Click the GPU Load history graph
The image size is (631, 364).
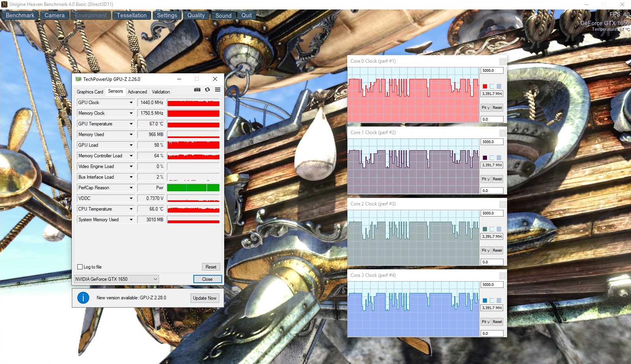pyautogui.click(x=193, y=145)
